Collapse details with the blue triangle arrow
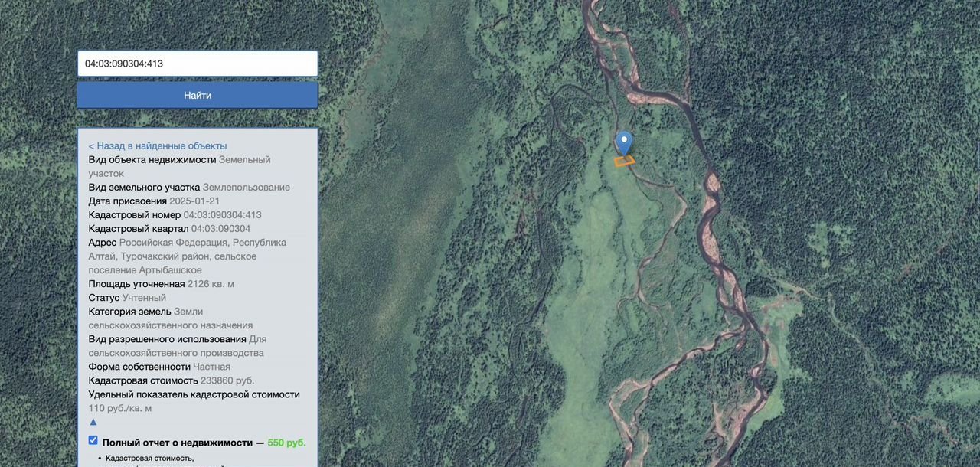980x467 pixels. [93, 422]
